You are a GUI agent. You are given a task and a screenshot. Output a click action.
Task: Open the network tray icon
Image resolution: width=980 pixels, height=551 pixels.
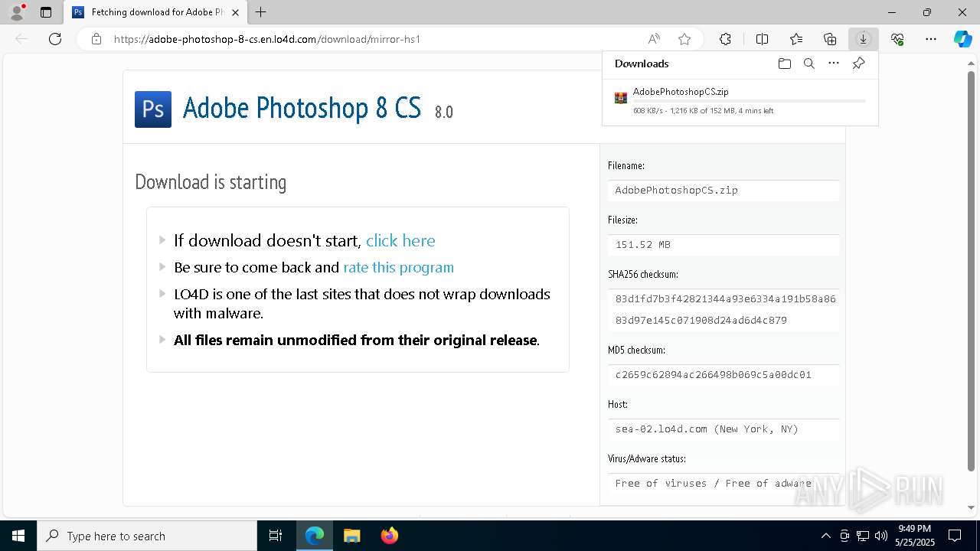pos(863,536)
